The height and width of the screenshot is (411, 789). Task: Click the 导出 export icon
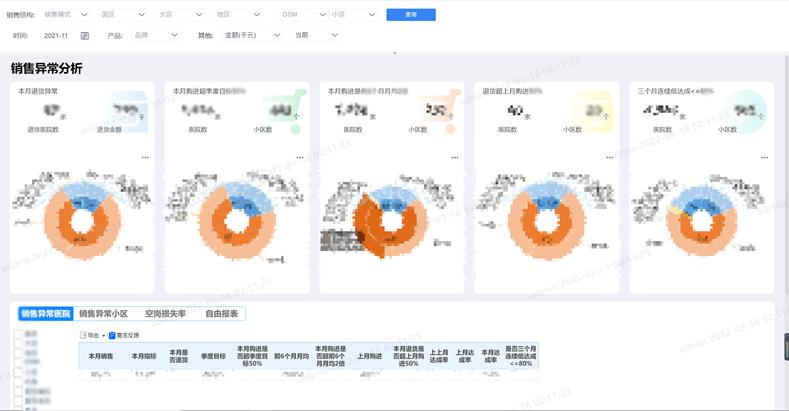[83, 335]
